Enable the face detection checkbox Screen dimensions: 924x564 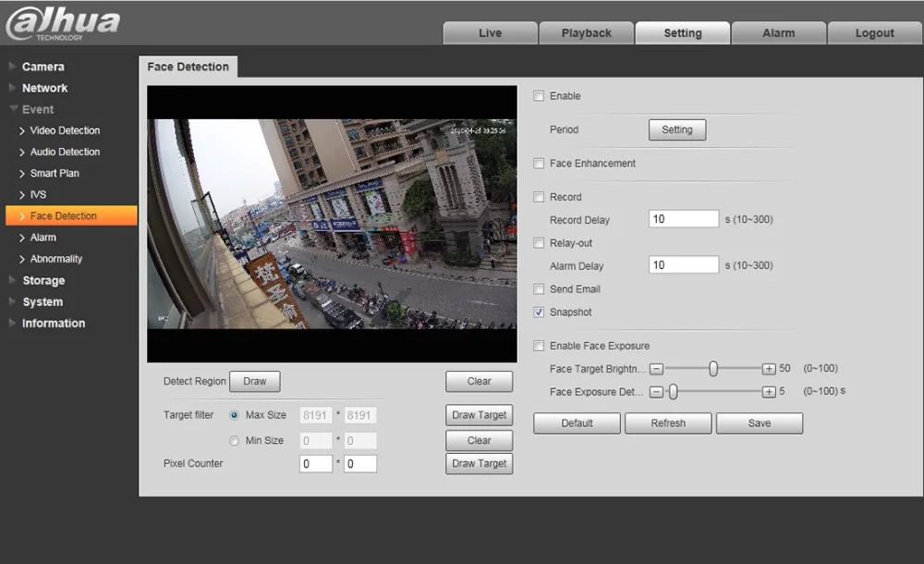point(539,96)
